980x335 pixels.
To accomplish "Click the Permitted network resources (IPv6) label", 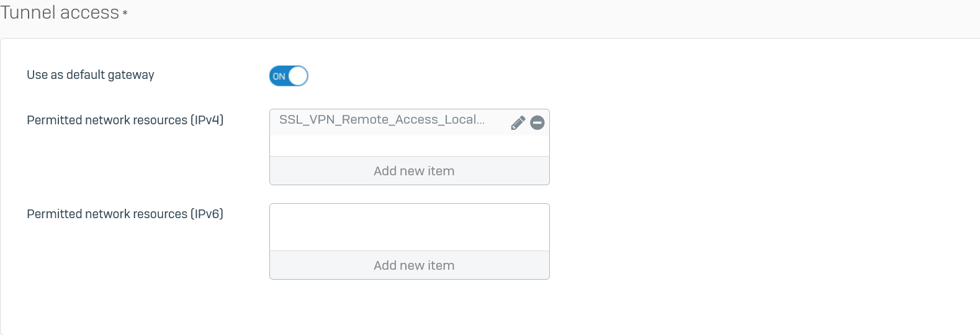I will [125, 214].
